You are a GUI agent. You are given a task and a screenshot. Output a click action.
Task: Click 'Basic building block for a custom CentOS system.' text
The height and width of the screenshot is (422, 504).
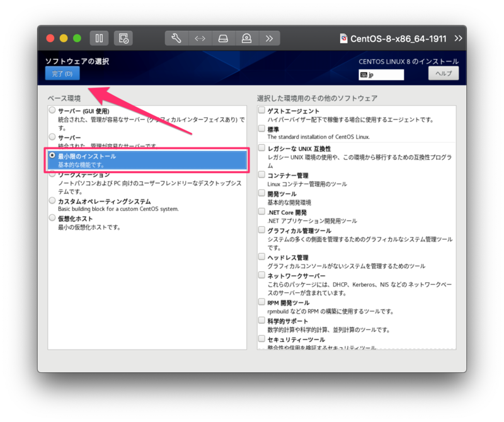coord(118,209)
